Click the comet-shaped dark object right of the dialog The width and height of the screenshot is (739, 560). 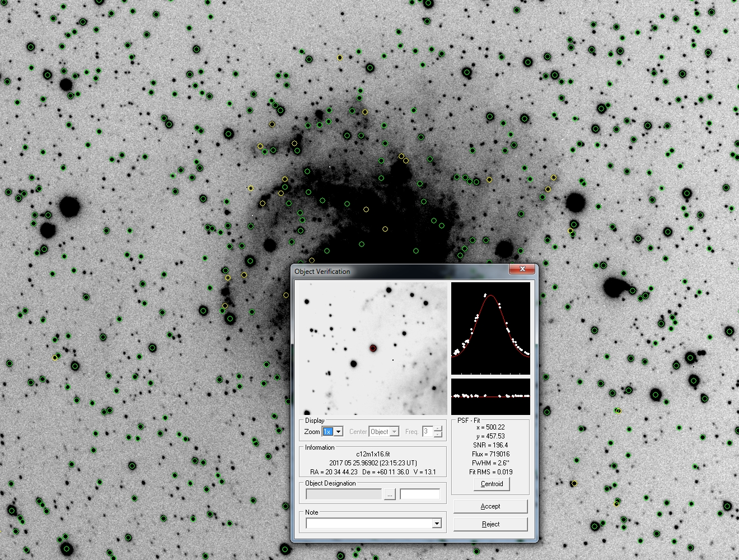click(x=615, y=287)
